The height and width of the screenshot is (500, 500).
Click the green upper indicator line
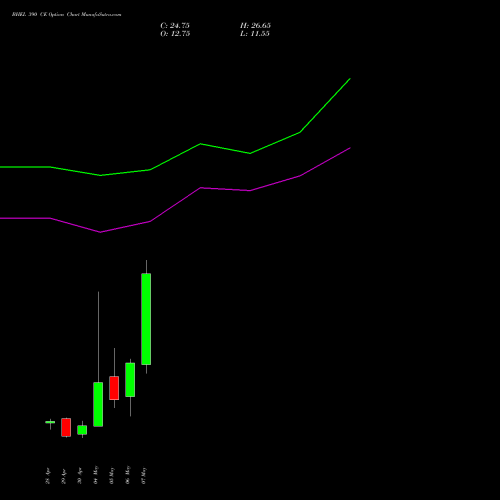200,144
